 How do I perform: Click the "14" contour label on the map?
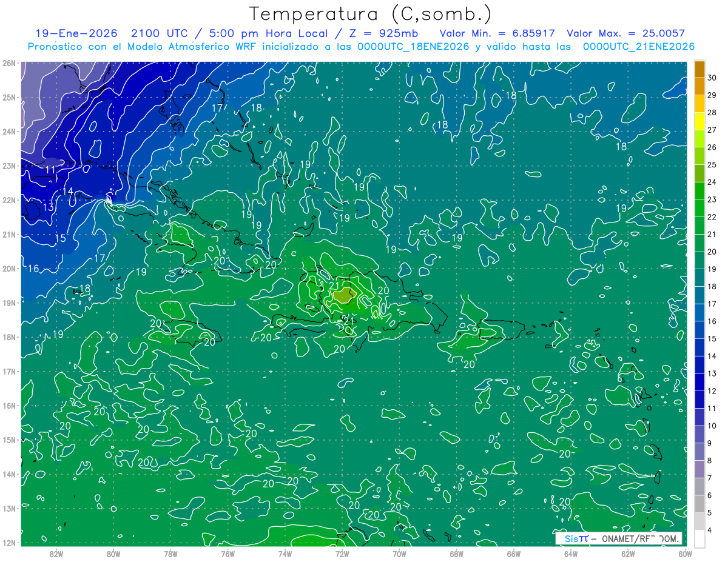[67, 192]
